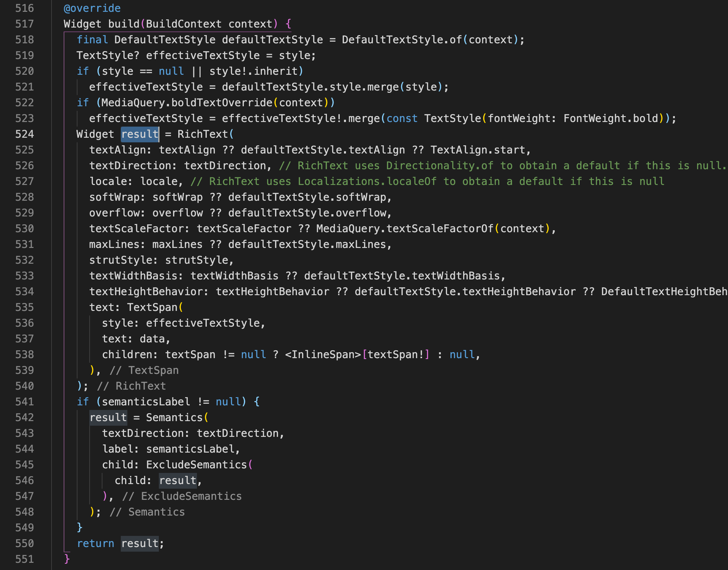Click the closing magenta brace of build
This screenshot has height=570, width=728.
pos(67,558)
